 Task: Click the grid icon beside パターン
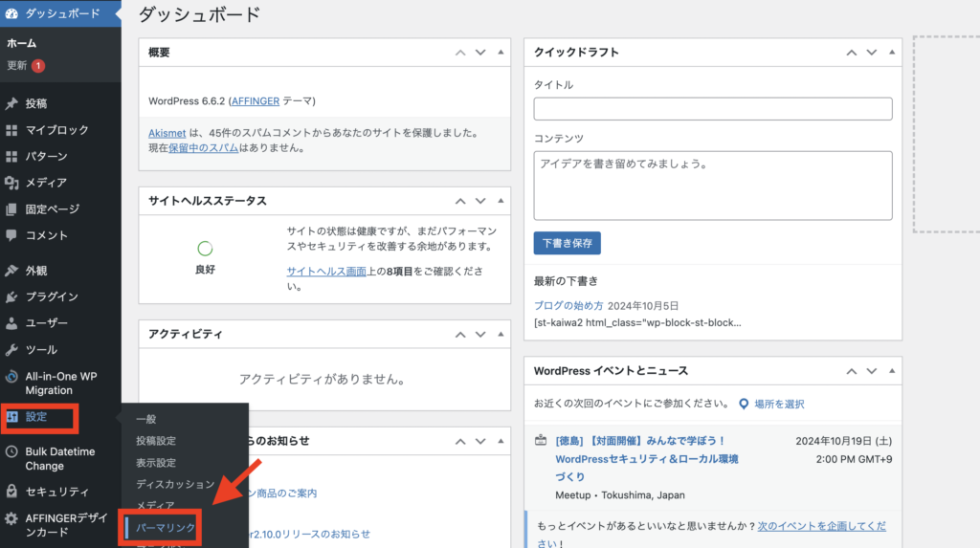[x=11, y=156]
